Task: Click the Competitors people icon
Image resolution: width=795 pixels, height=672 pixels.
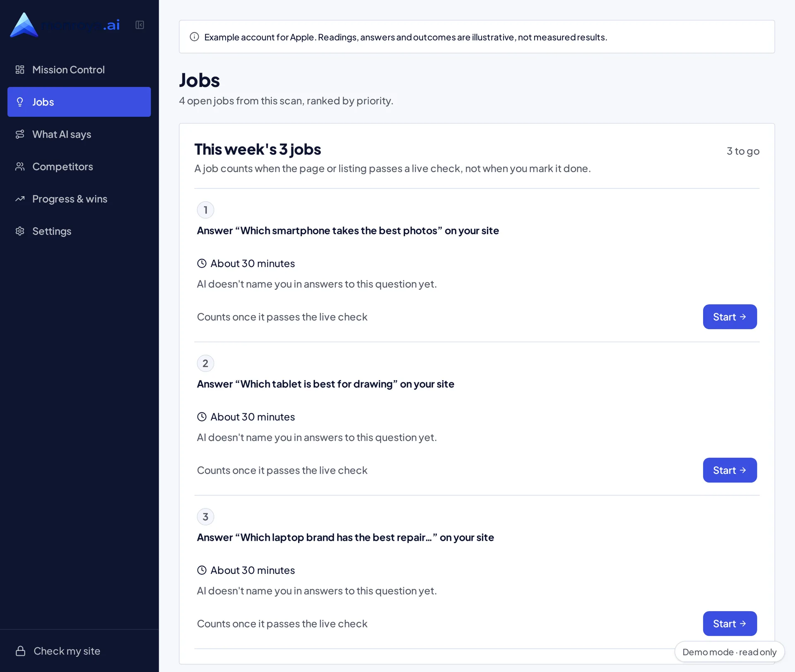Action: pyautogui.click(x=20, y=166)
